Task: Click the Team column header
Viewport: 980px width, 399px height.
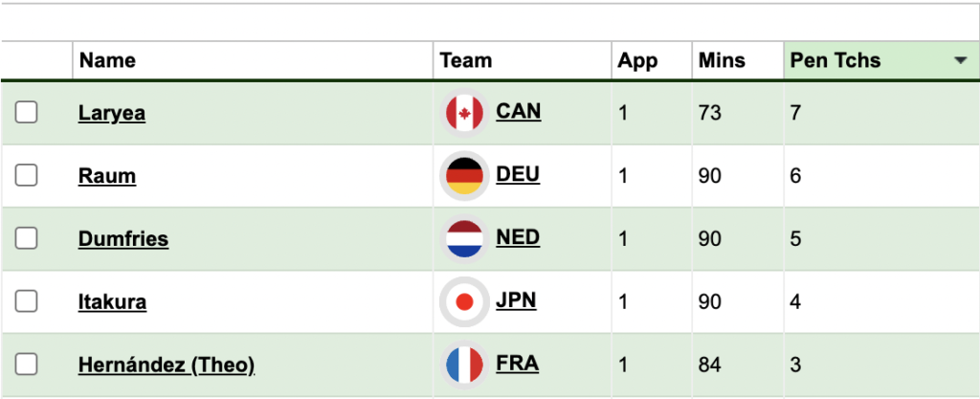Action: (x=465, y=61)
